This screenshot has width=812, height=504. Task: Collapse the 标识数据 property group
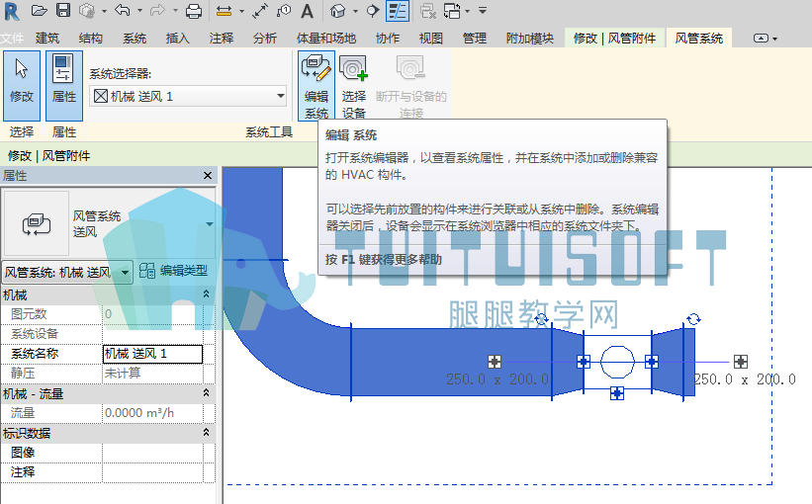[206, 432]
